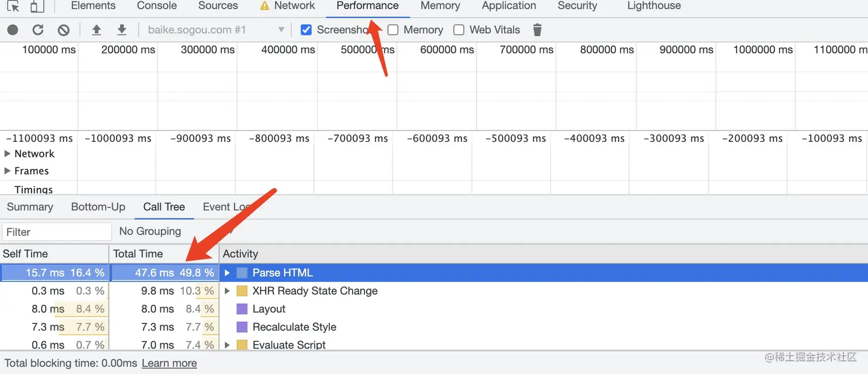The height and width of the screenshot is (374, 868).
Task: Start recording with the record button
Action: (13, 30)
